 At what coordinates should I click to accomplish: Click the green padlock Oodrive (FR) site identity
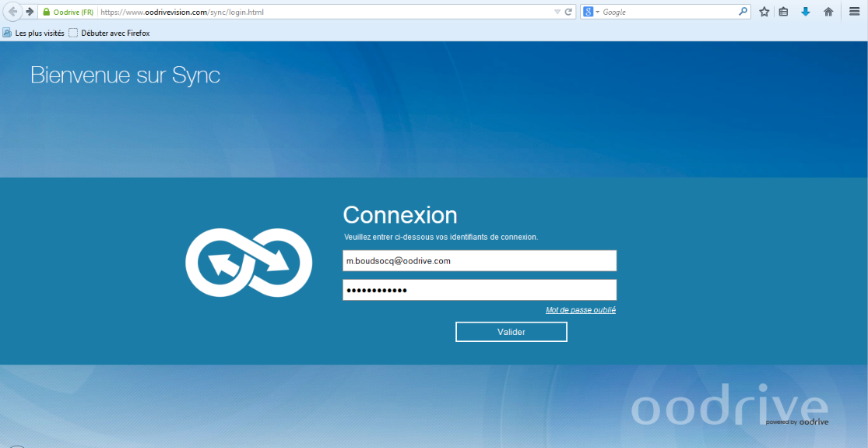click(68, 12)
